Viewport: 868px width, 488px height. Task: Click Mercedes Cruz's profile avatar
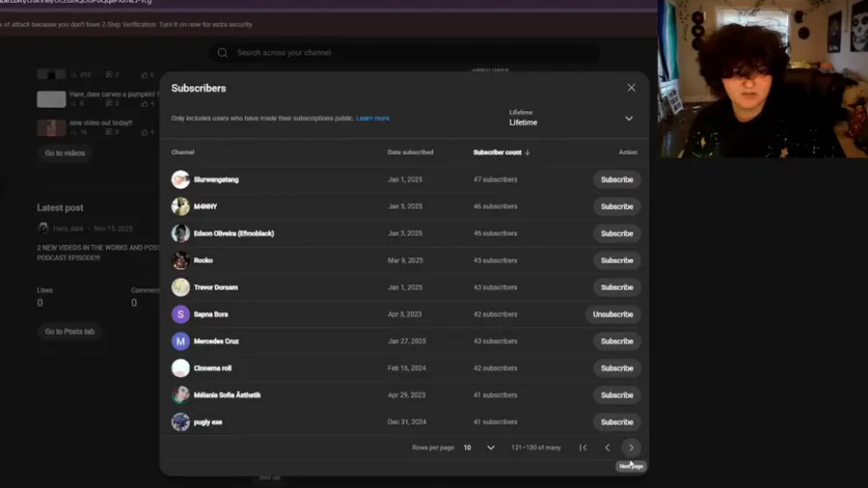180,341
